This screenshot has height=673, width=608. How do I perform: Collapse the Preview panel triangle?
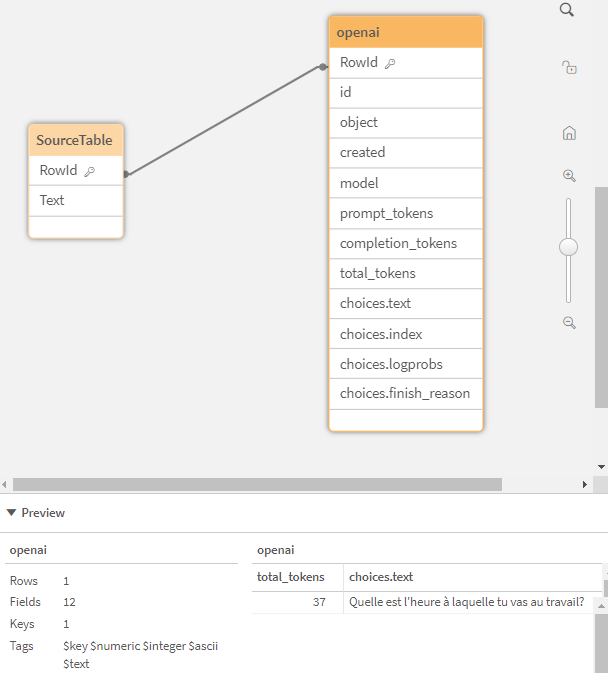(11, 513)
